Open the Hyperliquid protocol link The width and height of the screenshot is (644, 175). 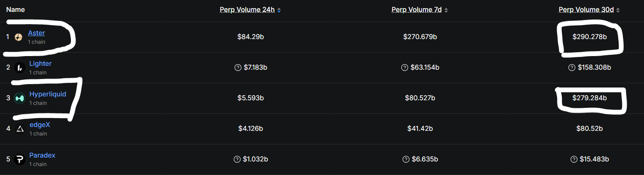(x=48, y=94)
